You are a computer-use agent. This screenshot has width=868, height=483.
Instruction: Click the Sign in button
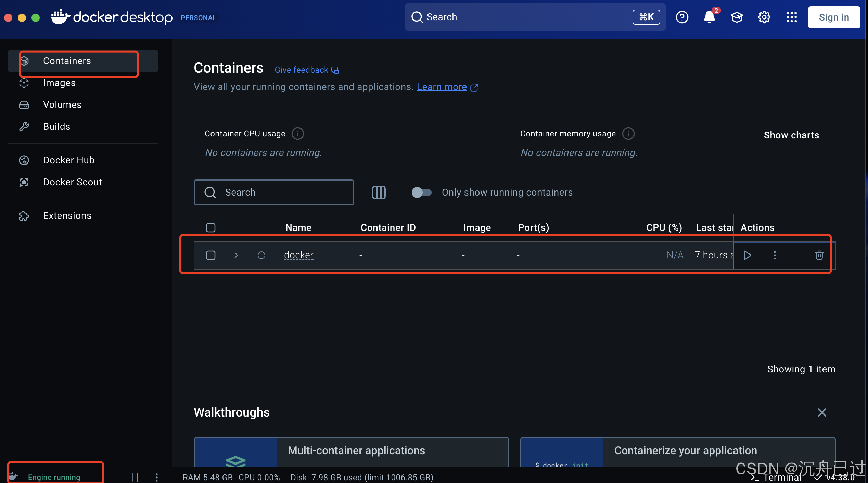(x=834, y=17)
